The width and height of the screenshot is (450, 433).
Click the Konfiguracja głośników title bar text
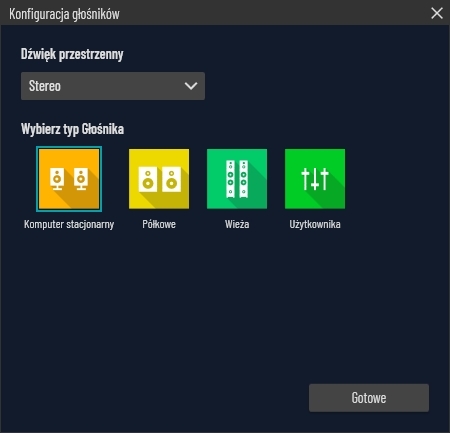click(64, 14)
